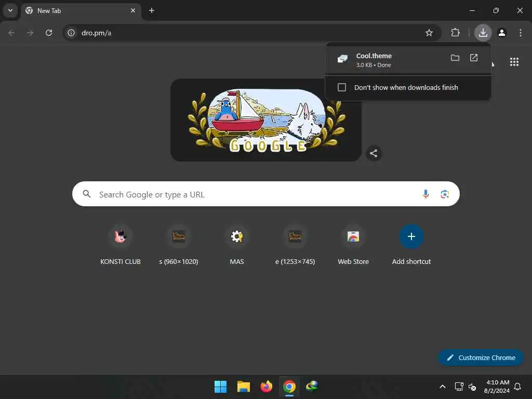Viewport: 532px width, 399px height.
Task: Open network status tray icon
Action: pyautogui.click(x=459, y=387)
